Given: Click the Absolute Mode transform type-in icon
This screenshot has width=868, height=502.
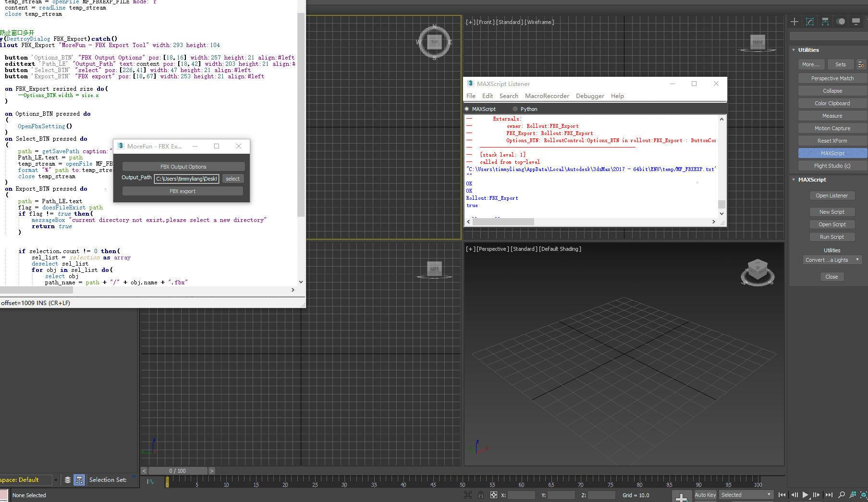Looking at the screenshot, I should click(493, 495).
